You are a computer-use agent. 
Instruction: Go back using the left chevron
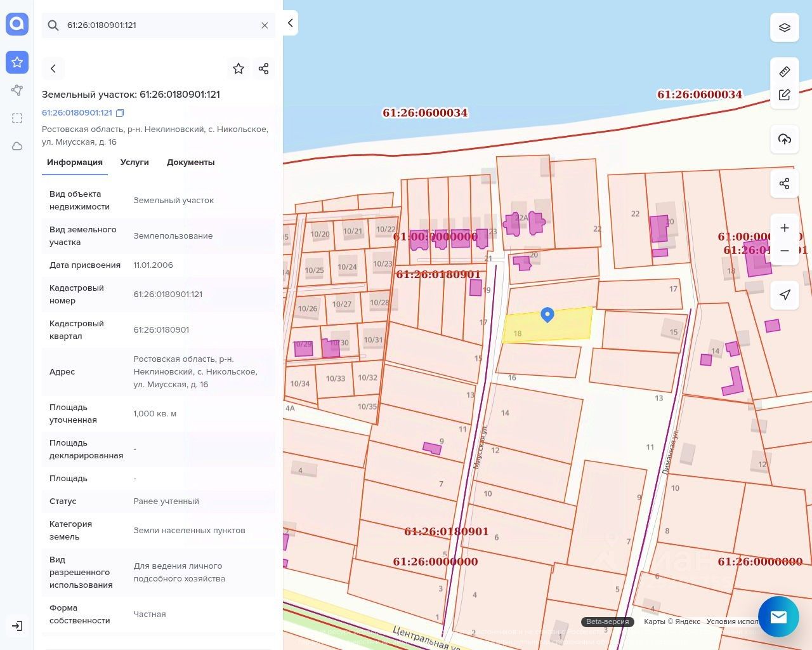tap(53, 69)
